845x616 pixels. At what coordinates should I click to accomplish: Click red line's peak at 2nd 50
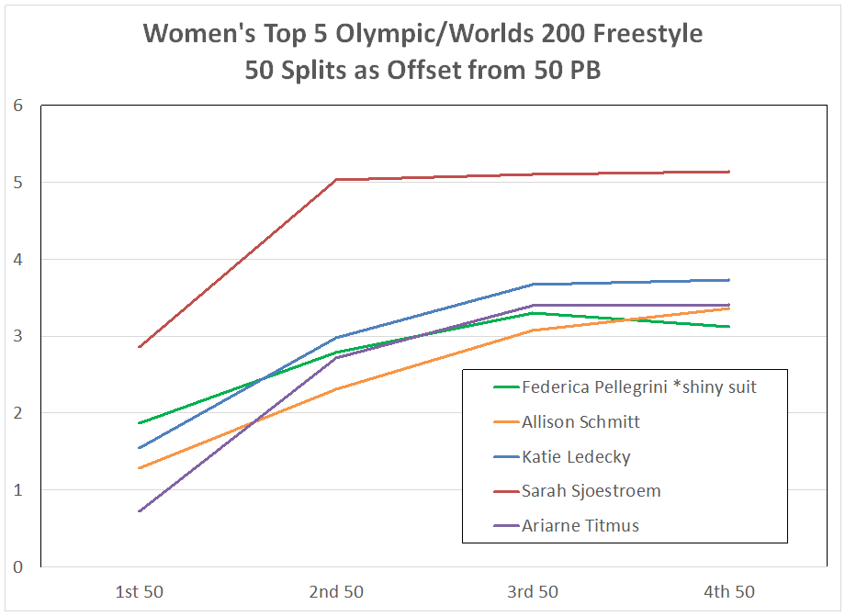[x=335, y=179]
